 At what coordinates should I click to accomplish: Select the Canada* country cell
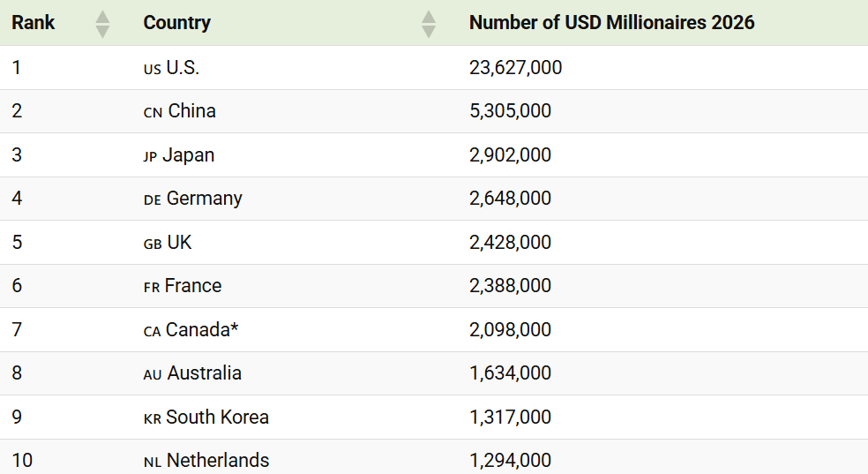pos(191,330)
